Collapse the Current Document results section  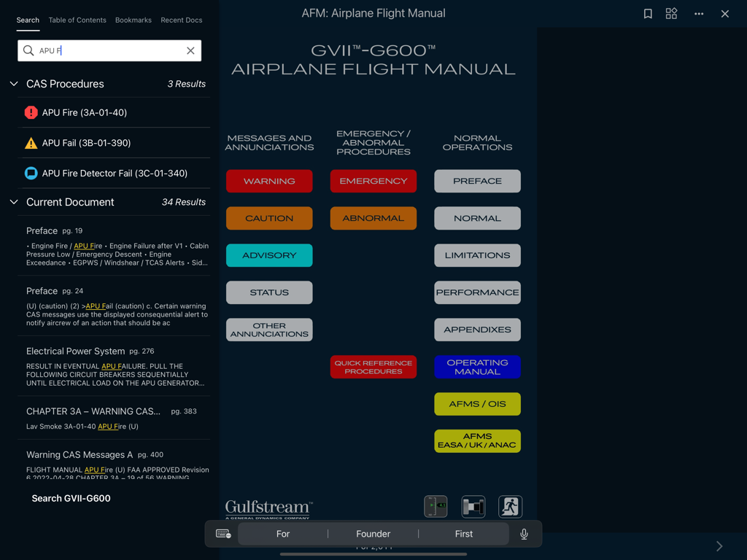coord(13,202)
